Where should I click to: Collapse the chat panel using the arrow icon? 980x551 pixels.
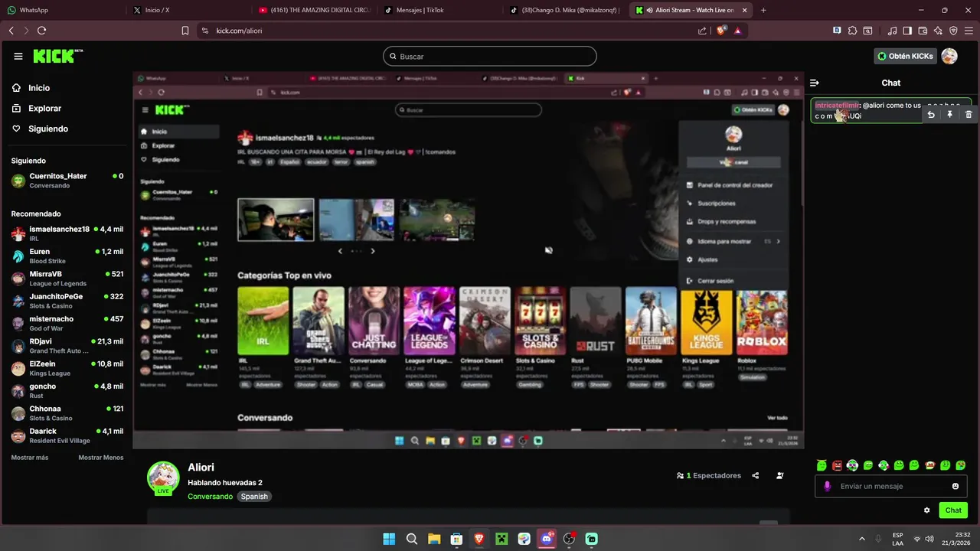[815, 83]
